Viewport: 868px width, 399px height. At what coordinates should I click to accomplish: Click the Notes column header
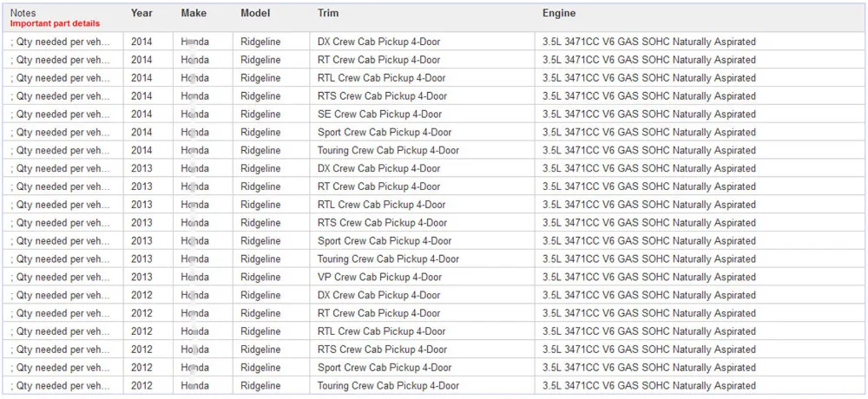23,13
